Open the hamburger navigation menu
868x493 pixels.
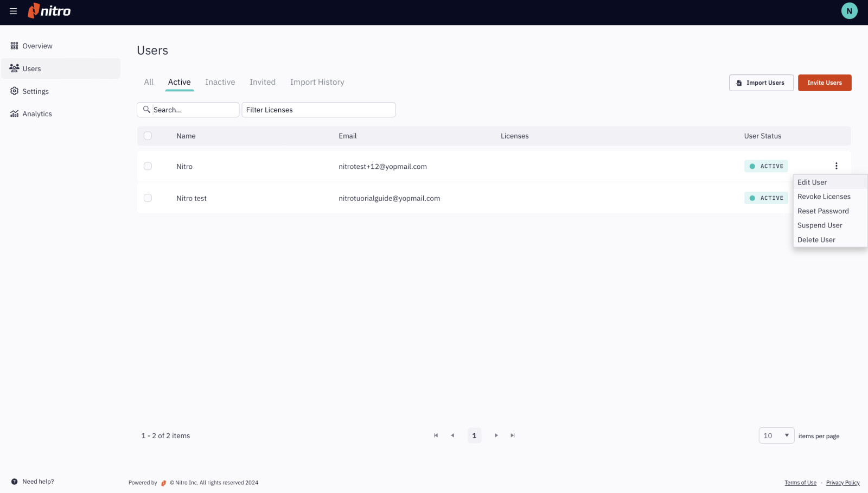[13, 11]
